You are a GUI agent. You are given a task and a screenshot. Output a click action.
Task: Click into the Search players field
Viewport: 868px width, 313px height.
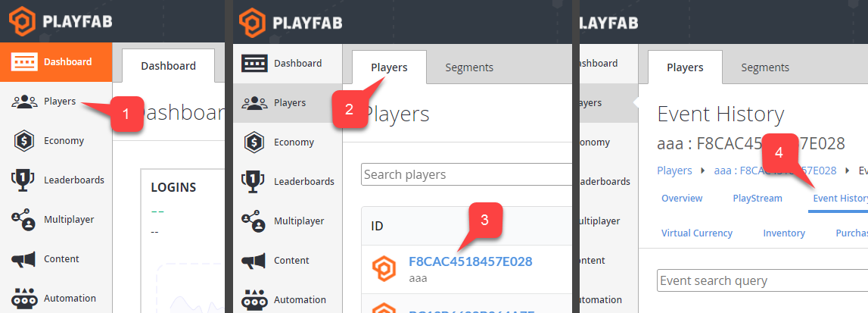pos(466,174)
